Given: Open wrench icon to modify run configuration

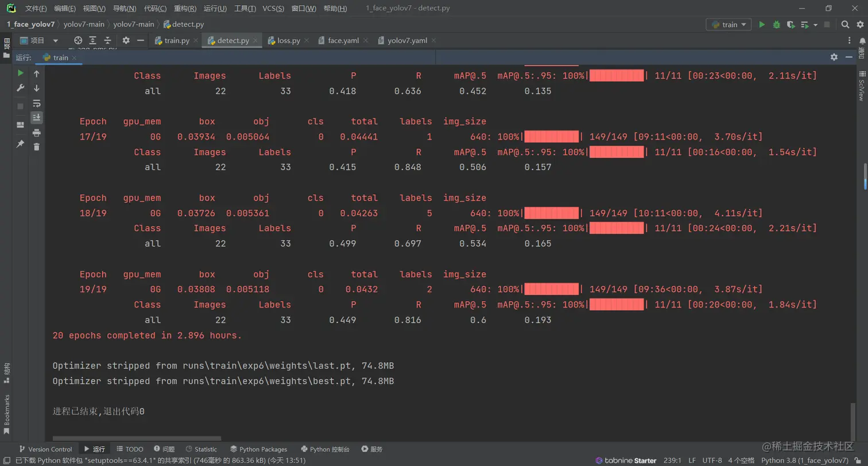Looking at the screenshot, I should (21, 88).
